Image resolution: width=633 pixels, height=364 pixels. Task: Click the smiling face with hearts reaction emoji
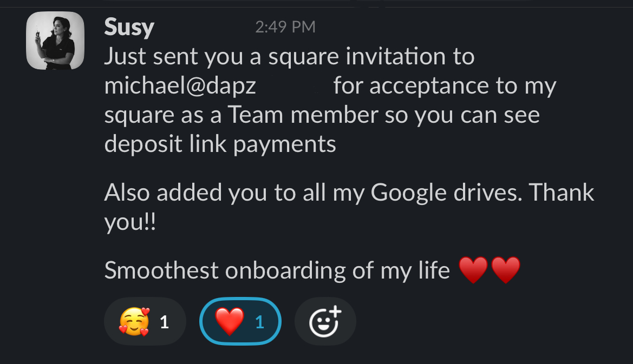click(x=134, y=322)
